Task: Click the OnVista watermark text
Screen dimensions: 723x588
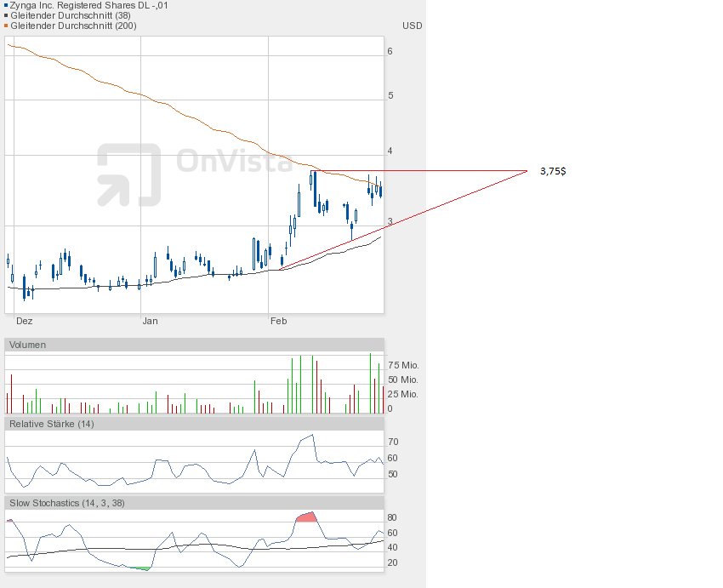Action: tap(234, 161)
